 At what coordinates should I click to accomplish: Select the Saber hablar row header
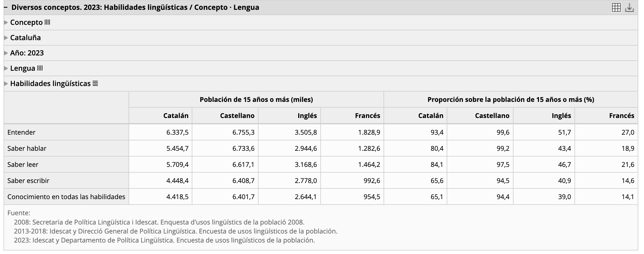(x=27, y=148)
